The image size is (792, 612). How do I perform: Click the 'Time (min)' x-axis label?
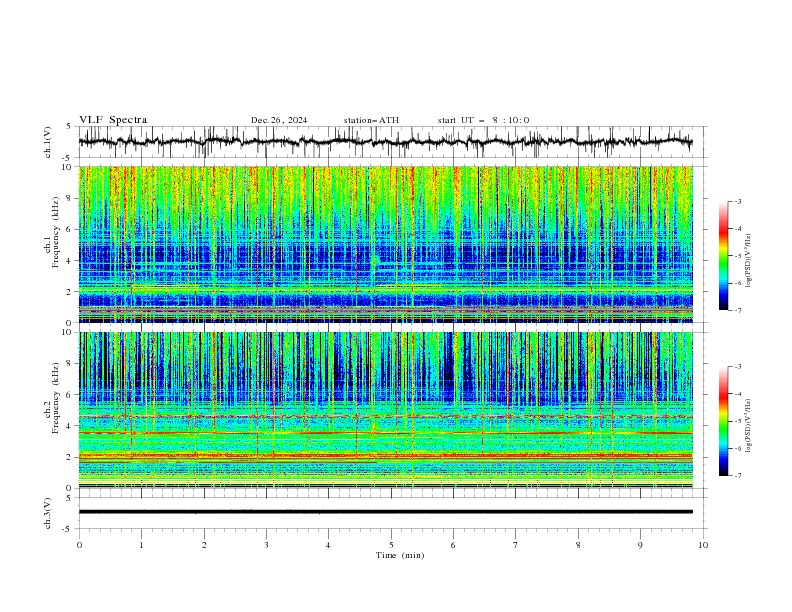[400, 555]
